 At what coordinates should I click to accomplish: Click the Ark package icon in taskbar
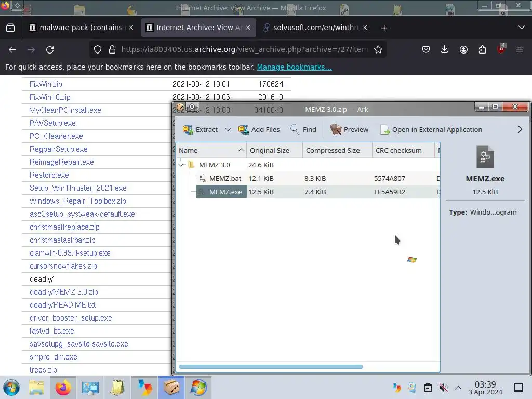tap(171, 388)
